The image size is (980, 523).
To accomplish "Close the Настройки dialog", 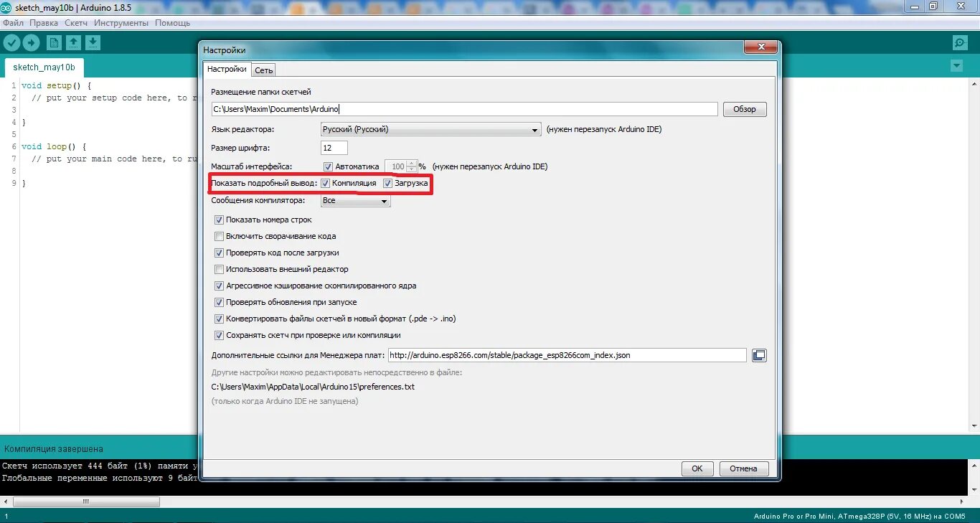I will tap(760, 48).
